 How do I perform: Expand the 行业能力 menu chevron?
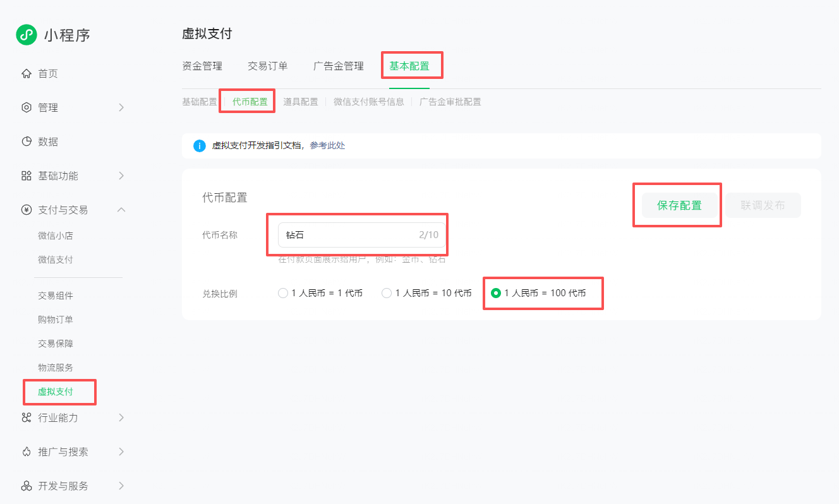[x=121, y=418]
